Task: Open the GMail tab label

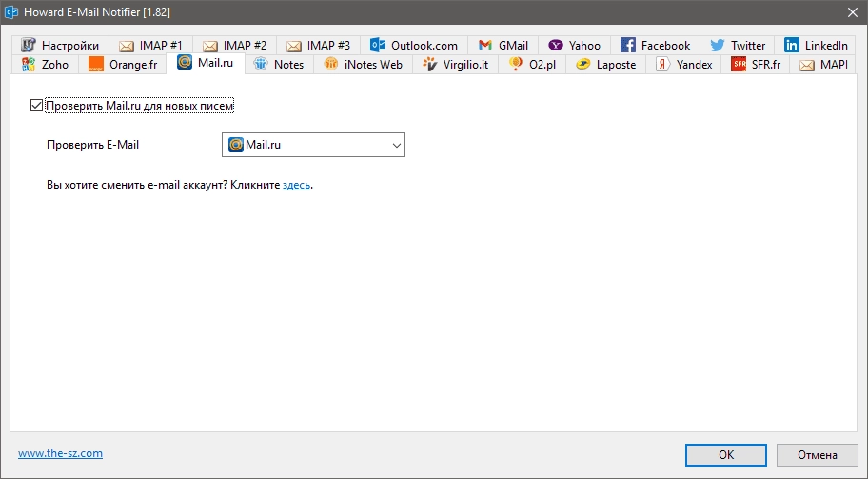Action: point(513,46)
